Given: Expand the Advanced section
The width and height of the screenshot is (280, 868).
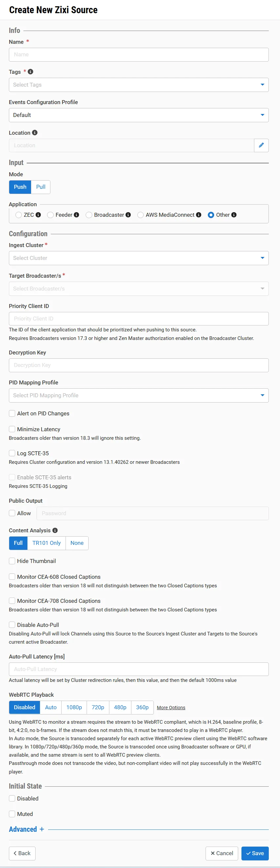Looking at the screenshot, I should [x=27, y=829].
